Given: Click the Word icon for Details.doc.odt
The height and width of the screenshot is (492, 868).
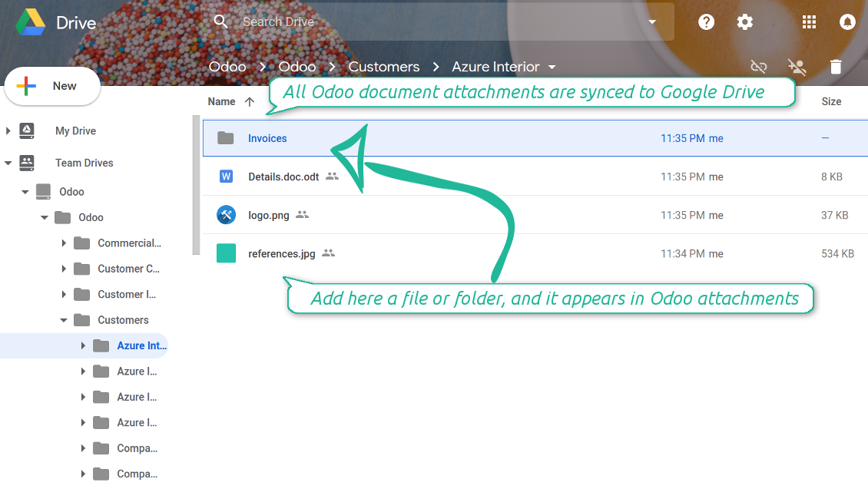Looking at the screenshot, I should tap(226, 177).
